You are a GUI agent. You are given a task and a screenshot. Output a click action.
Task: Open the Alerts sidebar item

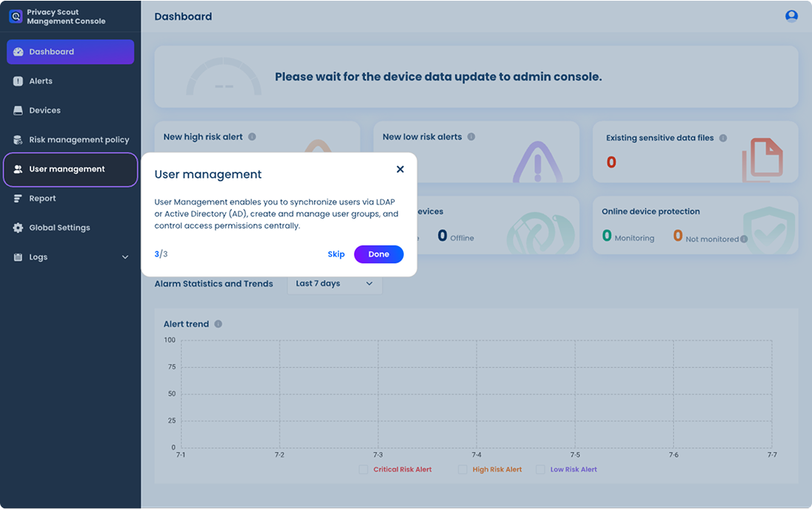click(41, 81)
